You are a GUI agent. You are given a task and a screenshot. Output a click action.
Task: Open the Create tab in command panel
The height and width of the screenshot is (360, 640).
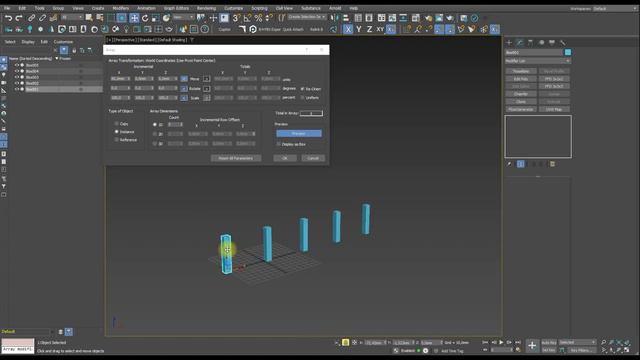[x=509, y=42]
